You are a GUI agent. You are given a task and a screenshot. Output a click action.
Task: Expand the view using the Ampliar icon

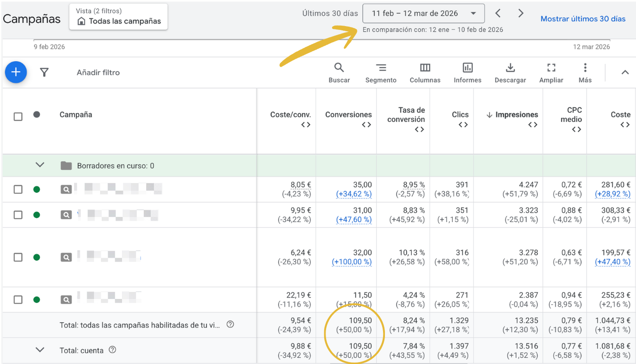pos(551,72)
